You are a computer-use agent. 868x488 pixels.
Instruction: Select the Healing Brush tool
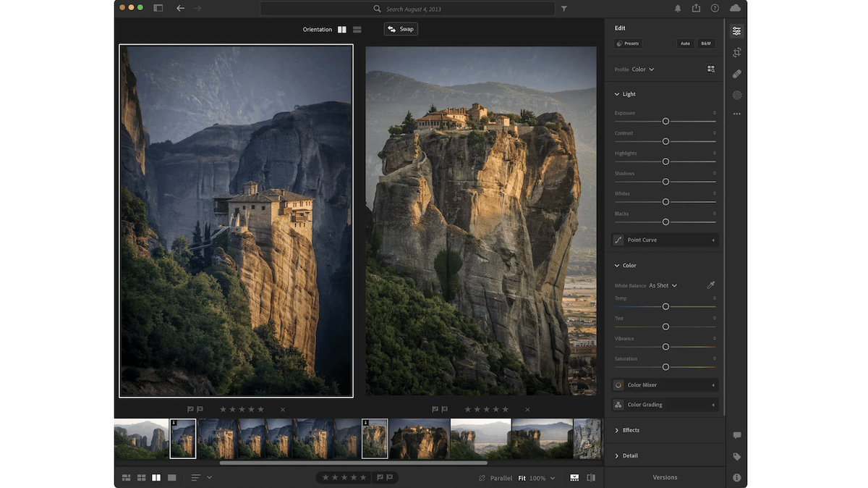point(736,74)
